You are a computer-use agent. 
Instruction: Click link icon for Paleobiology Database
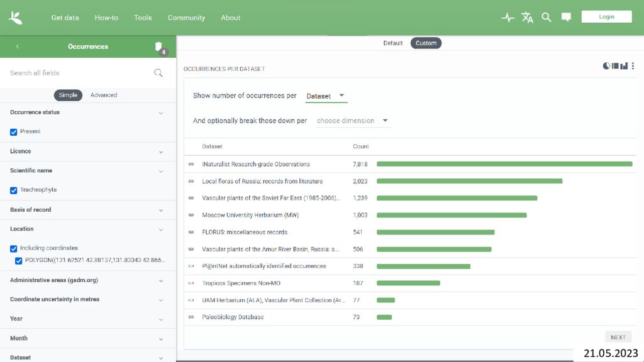191,317
